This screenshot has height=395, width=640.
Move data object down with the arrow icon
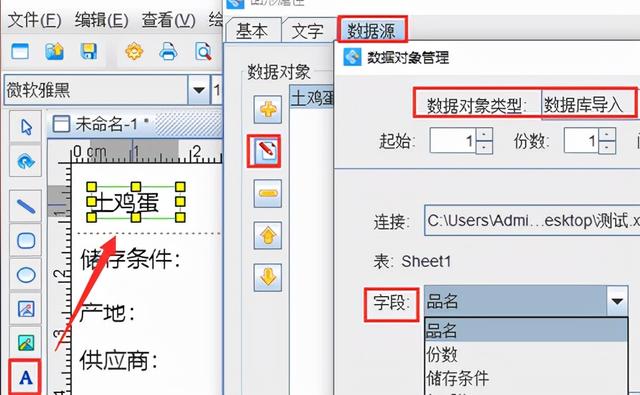267,277
